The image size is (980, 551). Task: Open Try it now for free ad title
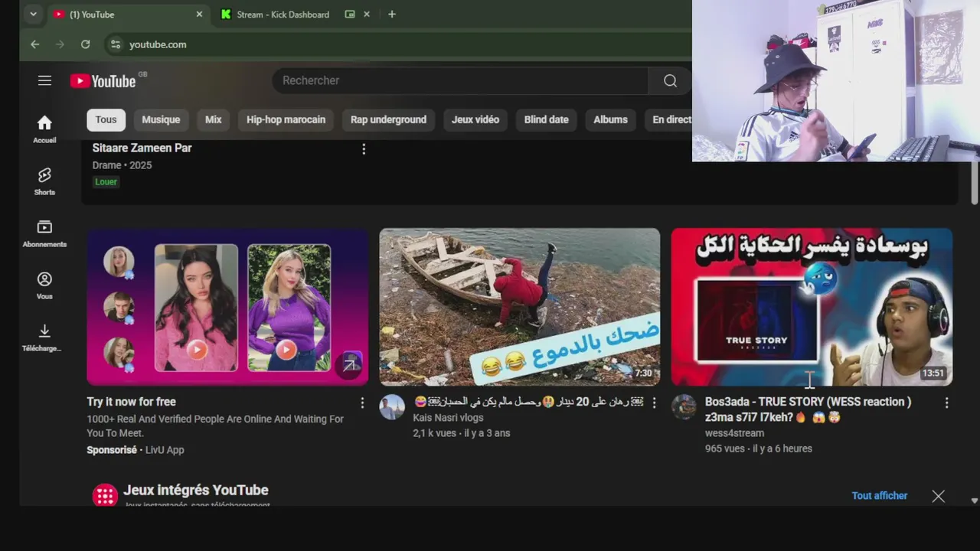click(131, 402)
